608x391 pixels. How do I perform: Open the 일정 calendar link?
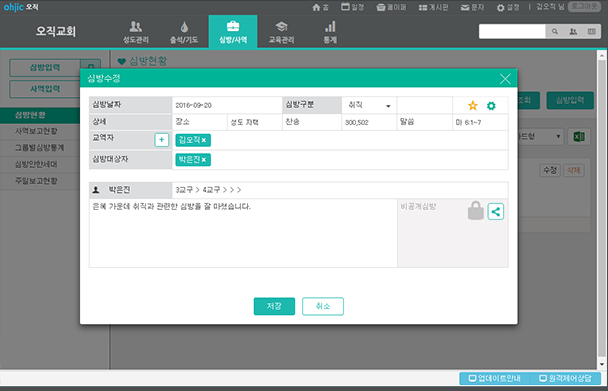pyautogui.click(x=352, y=7)
